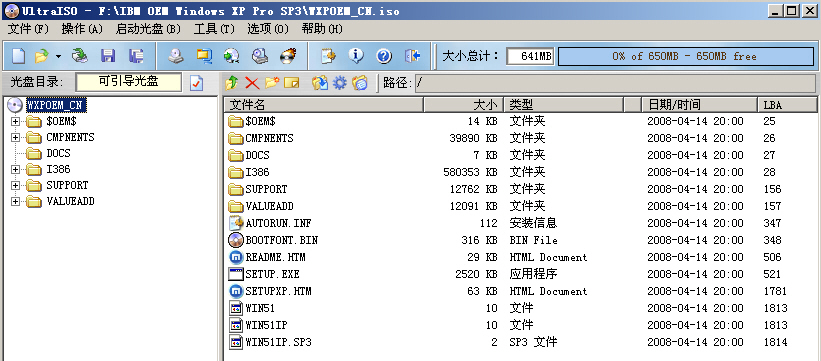
Task: Click the 641MB total size field
Action: (530, 57)
